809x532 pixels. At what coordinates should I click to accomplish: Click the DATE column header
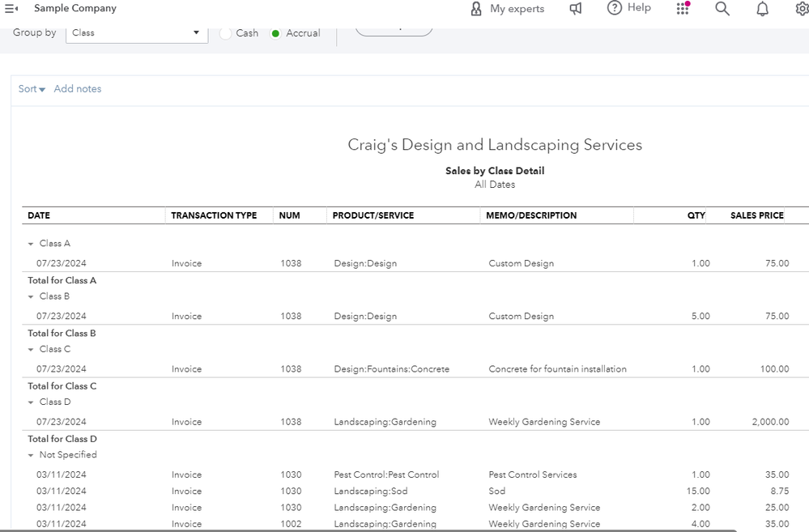pyautogui.click(x=39, y=216)
